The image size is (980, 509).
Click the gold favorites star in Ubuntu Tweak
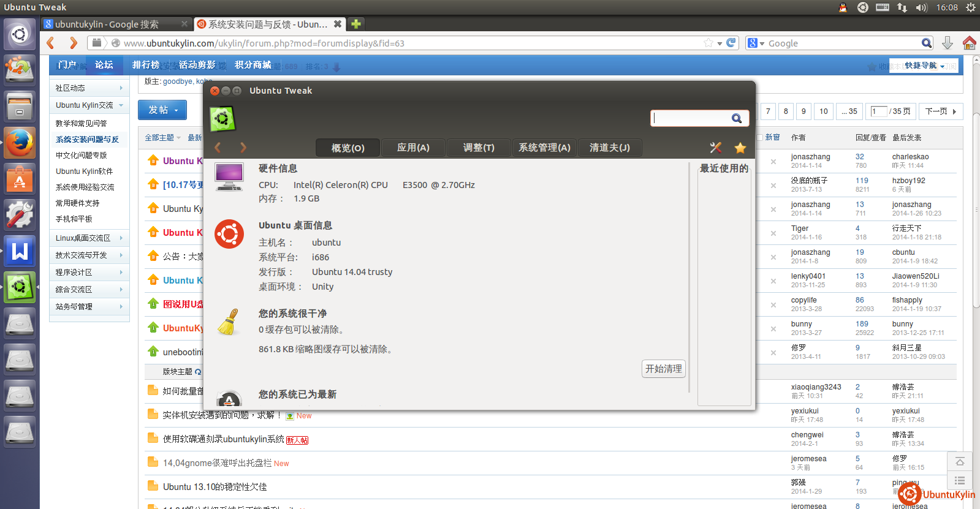click(740, 148)
